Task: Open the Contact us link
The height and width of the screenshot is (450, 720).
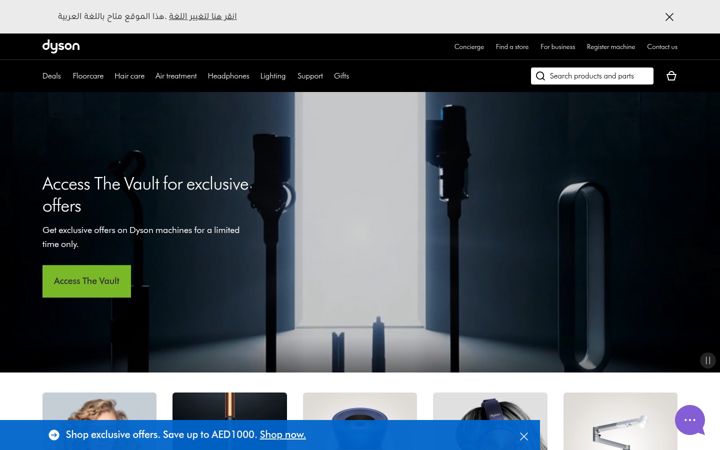Action: tap(662, 47)
